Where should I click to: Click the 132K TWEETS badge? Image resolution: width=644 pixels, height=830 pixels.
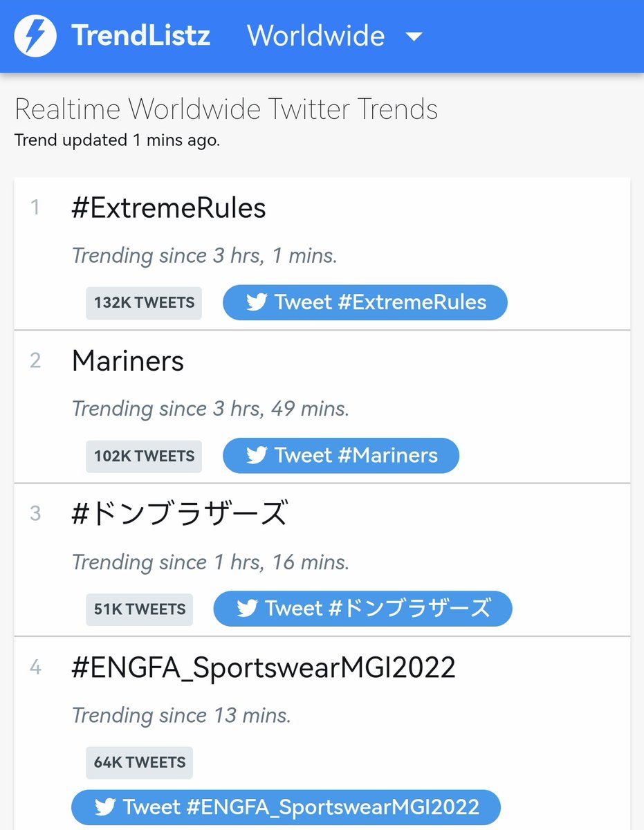[144, 303]
